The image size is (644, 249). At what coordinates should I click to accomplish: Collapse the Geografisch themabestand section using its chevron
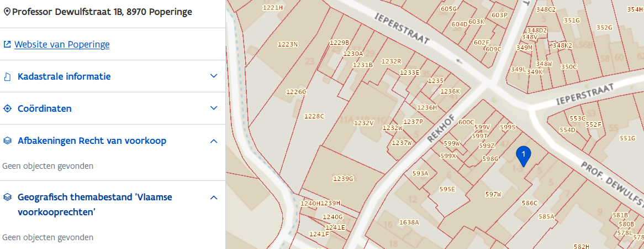214,197
